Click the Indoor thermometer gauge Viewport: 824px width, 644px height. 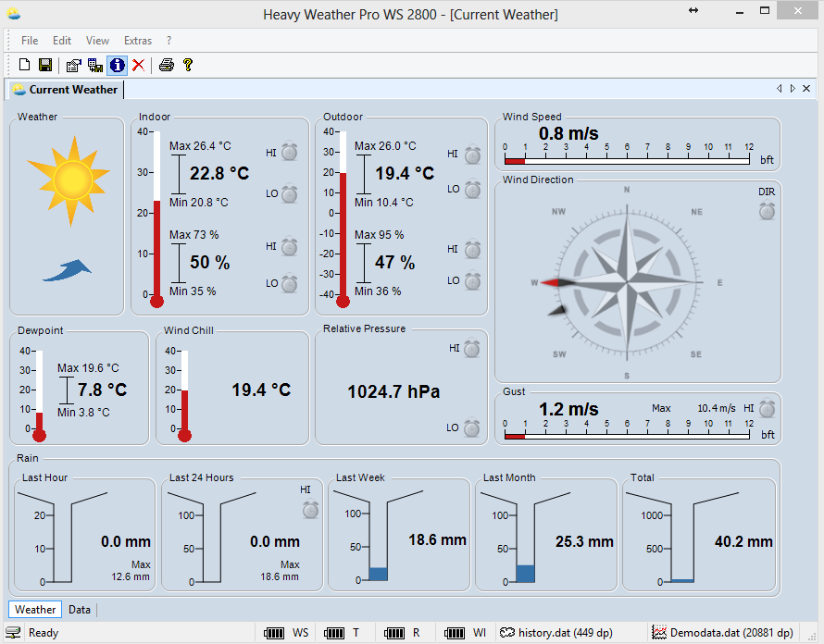(x=156, y=218)
